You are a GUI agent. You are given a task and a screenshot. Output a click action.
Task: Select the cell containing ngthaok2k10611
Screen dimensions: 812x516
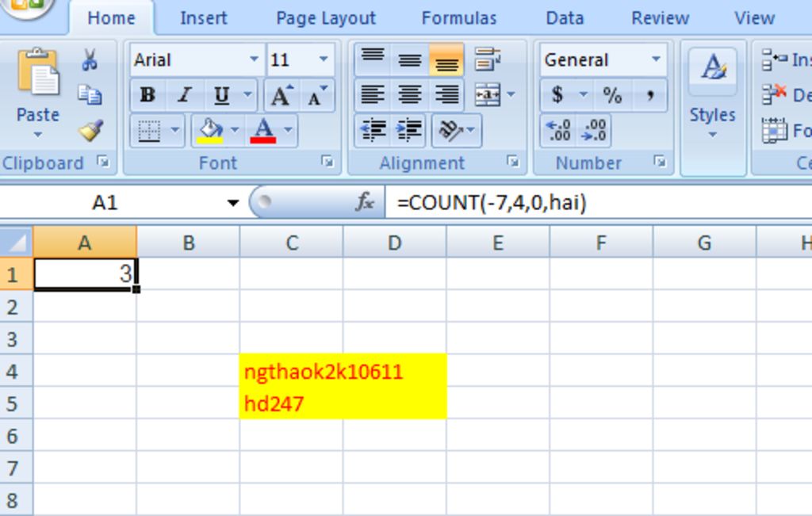click(292, 371)
